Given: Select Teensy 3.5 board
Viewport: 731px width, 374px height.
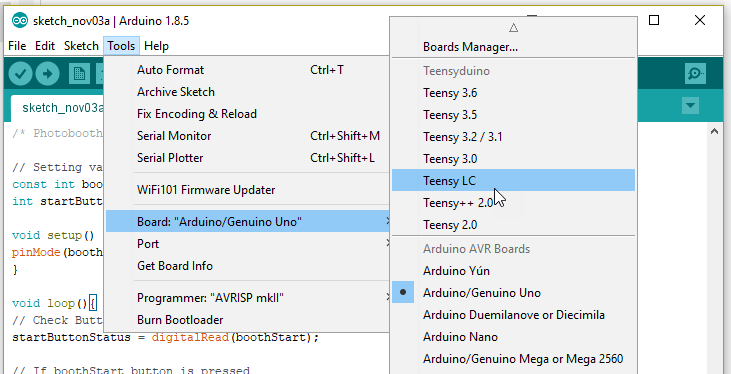Looking at the screenshot, I should [x=513, y=115].
